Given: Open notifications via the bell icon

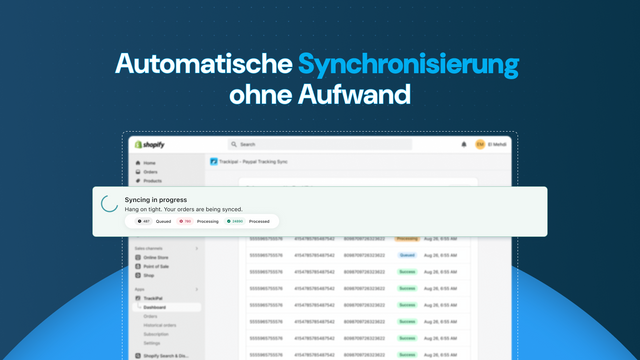Looking at the screenshot, I should pyautogui.click(x=464, y=144).
